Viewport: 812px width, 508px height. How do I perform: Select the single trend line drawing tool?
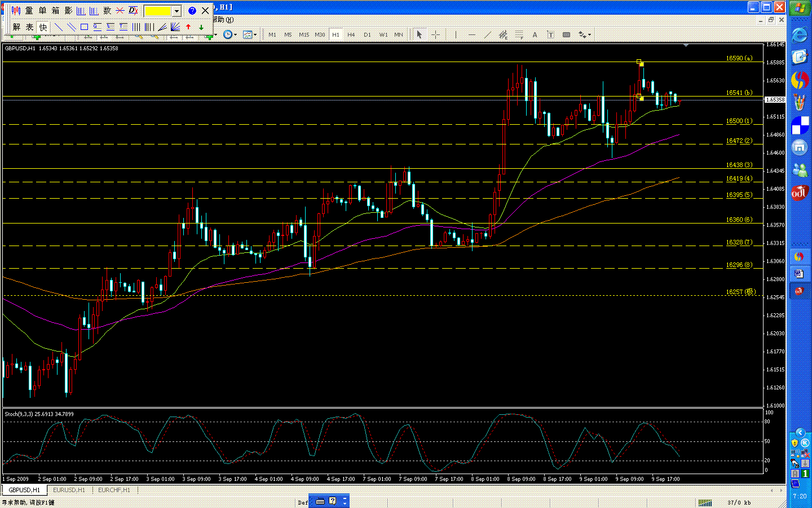pos(58,27)
